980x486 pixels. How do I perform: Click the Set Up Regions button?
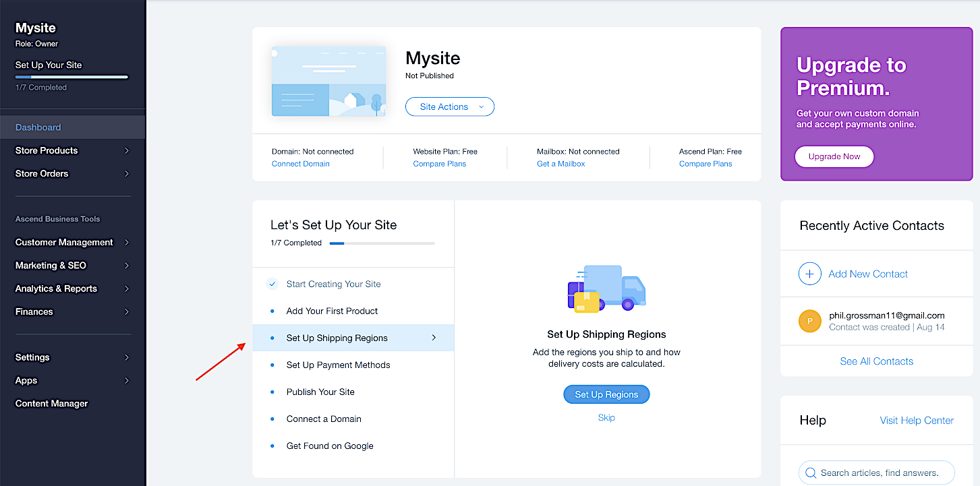[606, 394]
